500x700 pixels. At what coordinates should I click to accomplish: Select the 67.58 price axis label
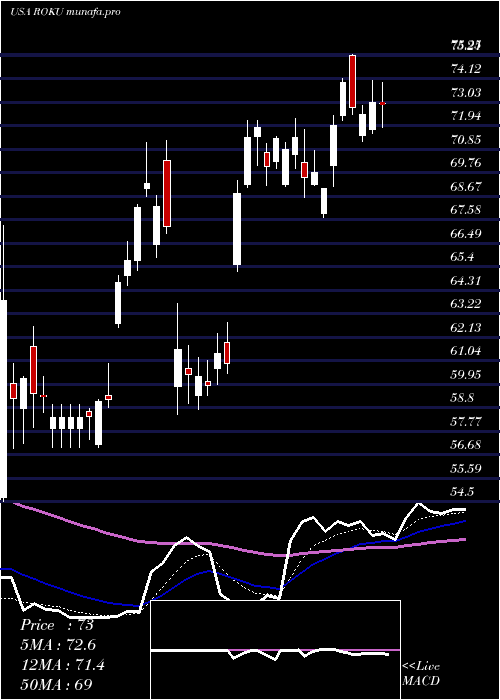pos(466,210)
